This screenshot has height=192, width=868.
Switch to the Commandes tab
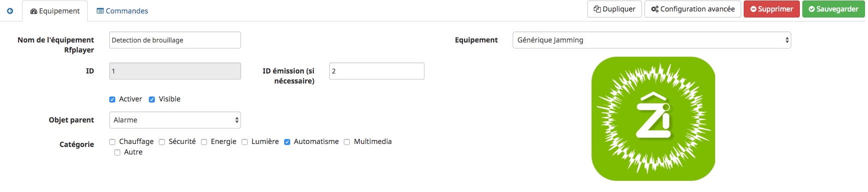pyautogui.click(x=122, y=11)
